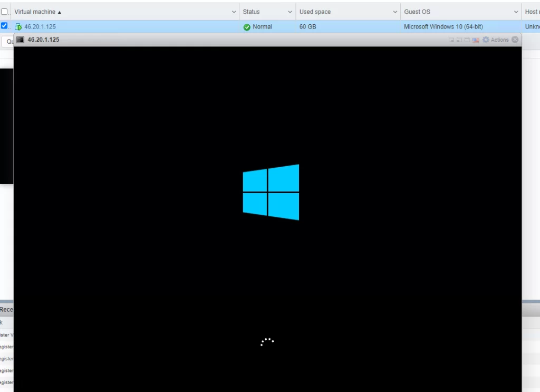
Task: Click the full-size console window icon
Action: coord(467,40)
